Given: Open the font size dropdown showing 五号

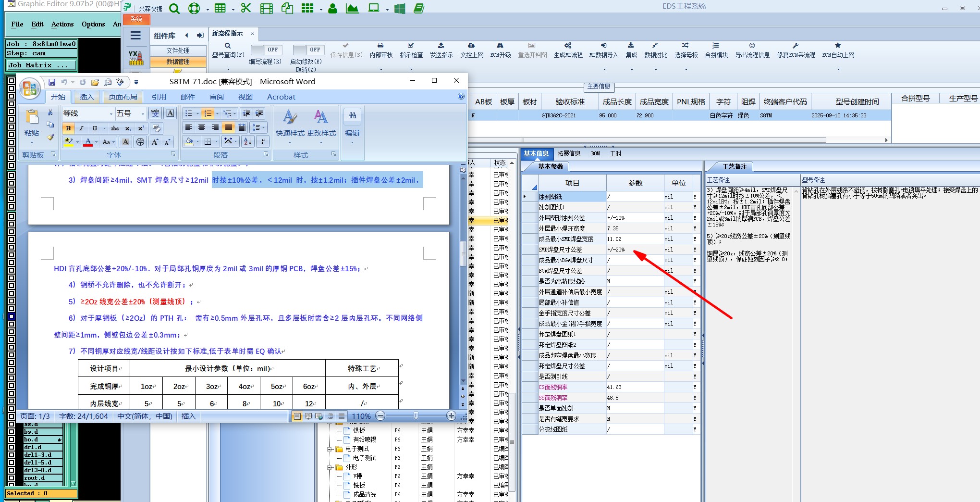Looking at the screenshot, I should (x=143, y=113).
